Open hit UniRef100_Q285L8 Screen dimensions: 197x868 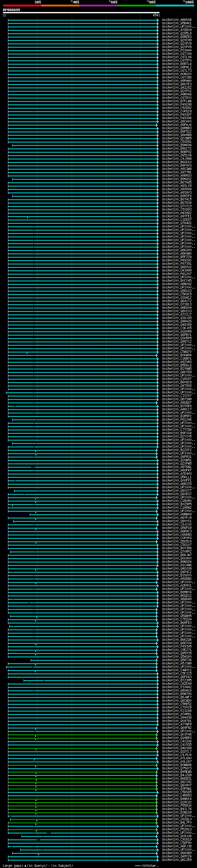click(177, 33)
